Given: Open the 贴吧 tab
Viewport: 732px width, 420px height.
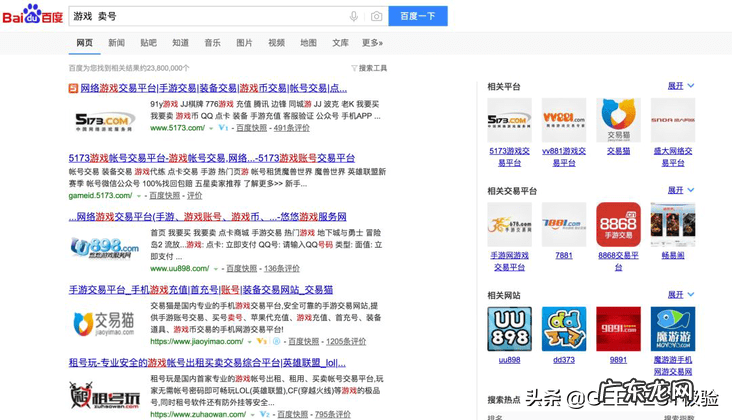Looking at the screenshot, I should 148,43.
